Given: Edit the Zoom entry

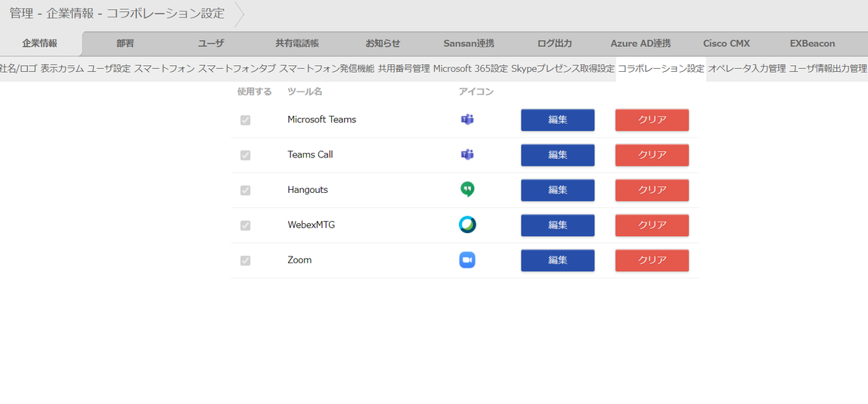Looking at the screenshot, I should click(x=557, y=260).
